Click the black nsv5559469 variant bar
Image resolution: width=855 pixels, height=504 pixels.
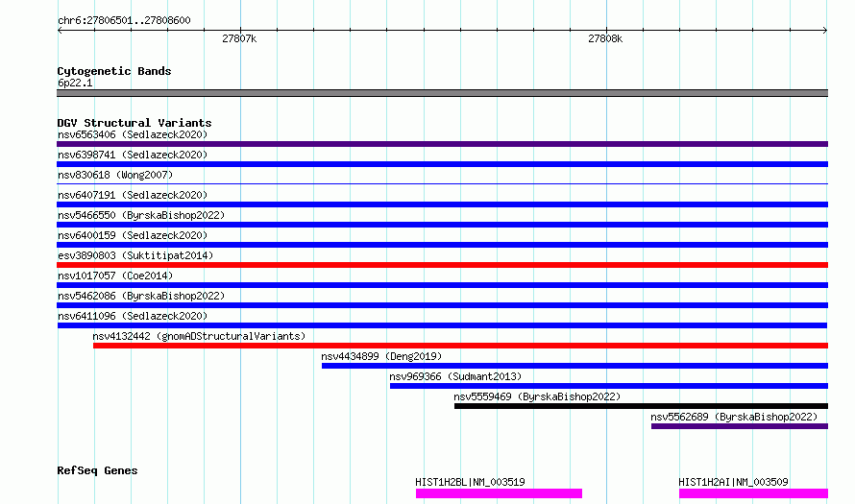pyautogui.click(x=642, y=406)
